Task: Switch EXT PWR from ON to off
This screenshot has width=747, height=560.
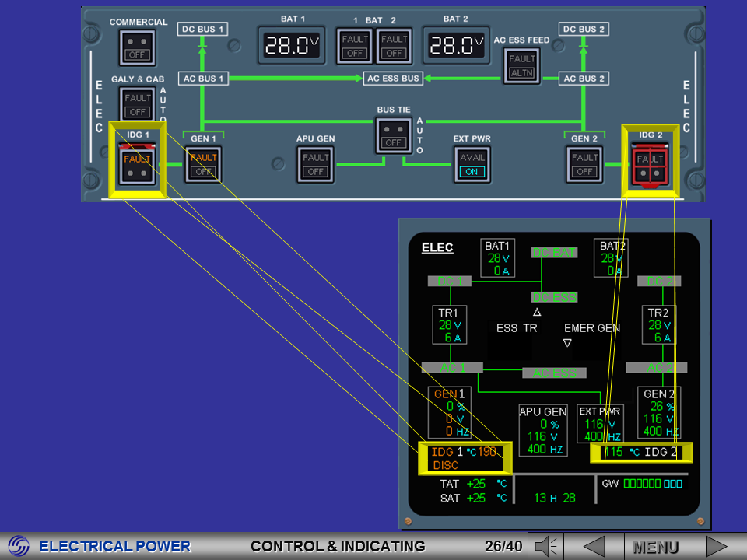Action: coord(472,164)
